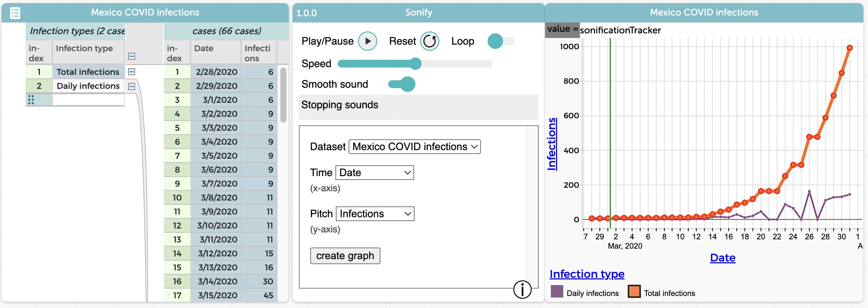The width and height of the screenshot is (868, 308).
Task: Click the Speed slider handle
Action: click(x=416, y=64)
